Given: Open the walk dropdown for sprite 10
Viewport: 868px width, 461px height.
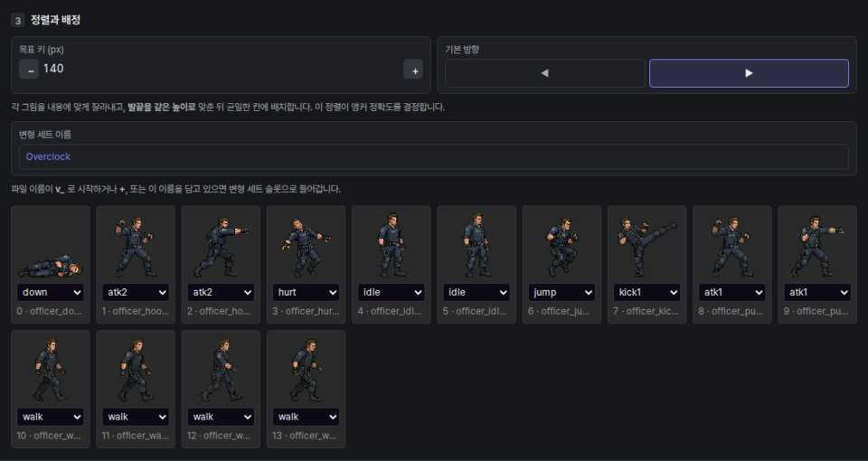Looking at the screenshot, I should (51, 417).
